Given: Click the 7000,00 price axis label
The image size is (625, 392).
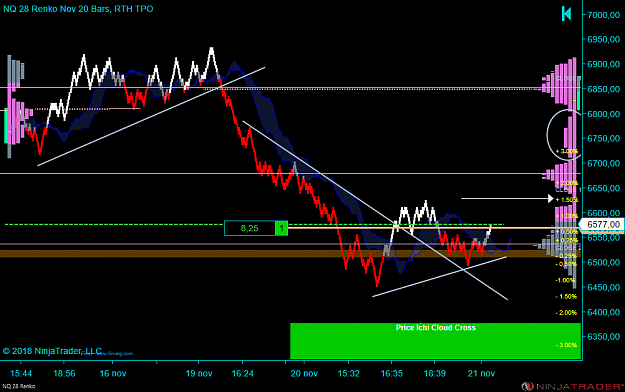Looking at the screenshot, I should click(x=603, y=15).
